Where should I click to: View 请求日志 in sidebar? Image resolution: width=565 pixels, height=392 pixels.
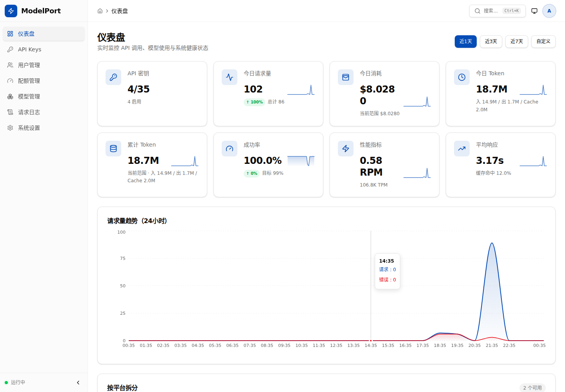[44, 112]
